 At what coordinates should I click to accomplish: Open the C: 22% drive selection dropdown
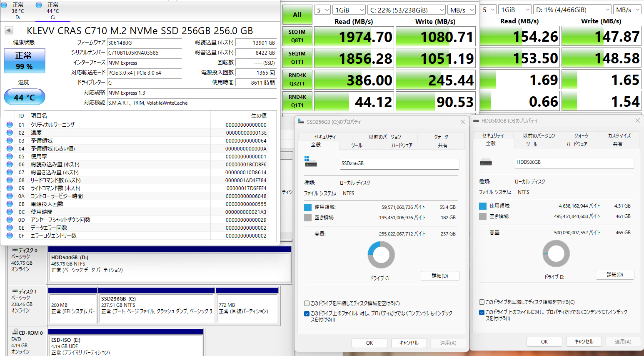click(x=407, y=10)
